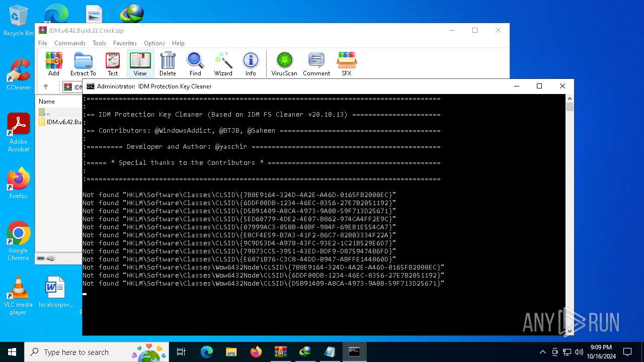Click the network icon in system tray
Image resolution: width=644 pixels, height=362 pixels.
click(567, 352)
